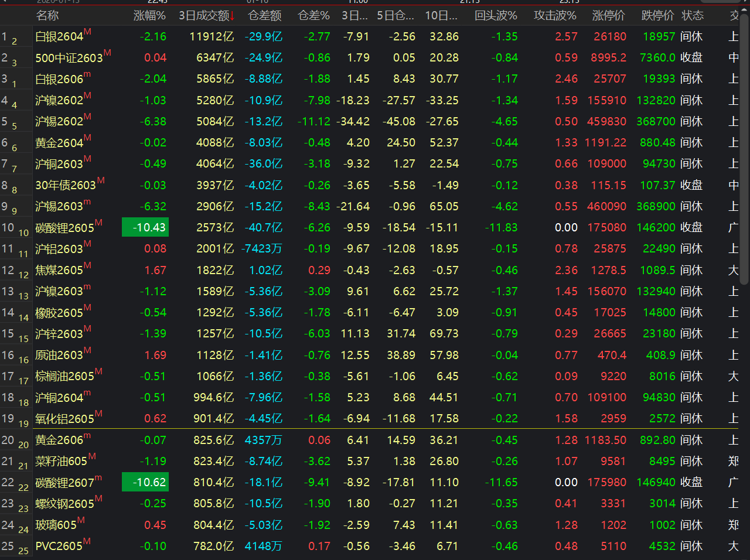Click the M icon after PVC2605
This screenshot has width=750, height=560.
point(87,542)
